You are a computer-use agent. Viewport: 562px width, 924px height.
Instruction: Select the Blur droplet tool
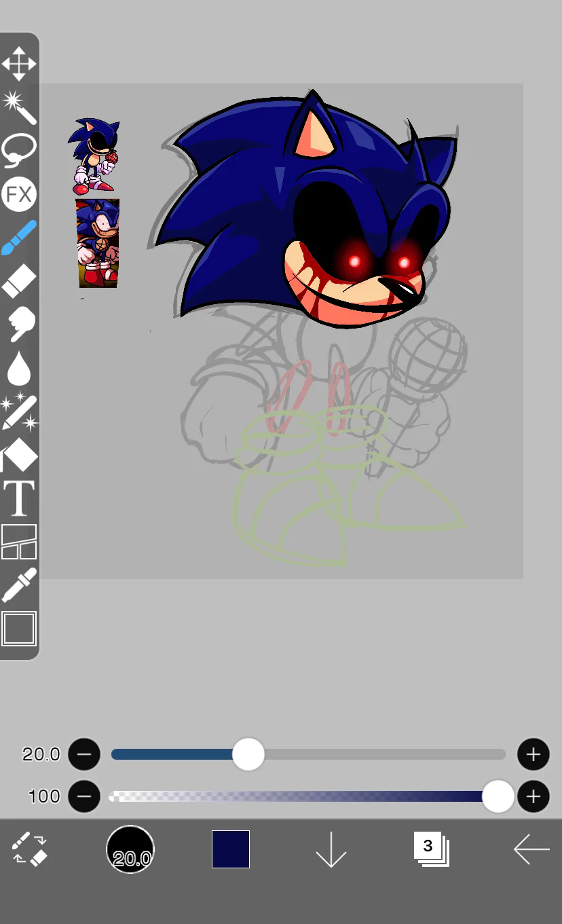coord(19,368)
